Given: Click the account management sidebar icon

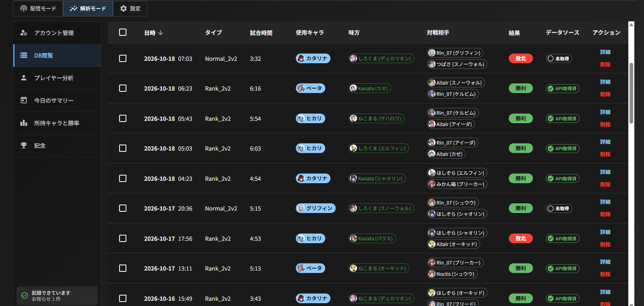Looking at the screenshot, I should click(24, 33).
